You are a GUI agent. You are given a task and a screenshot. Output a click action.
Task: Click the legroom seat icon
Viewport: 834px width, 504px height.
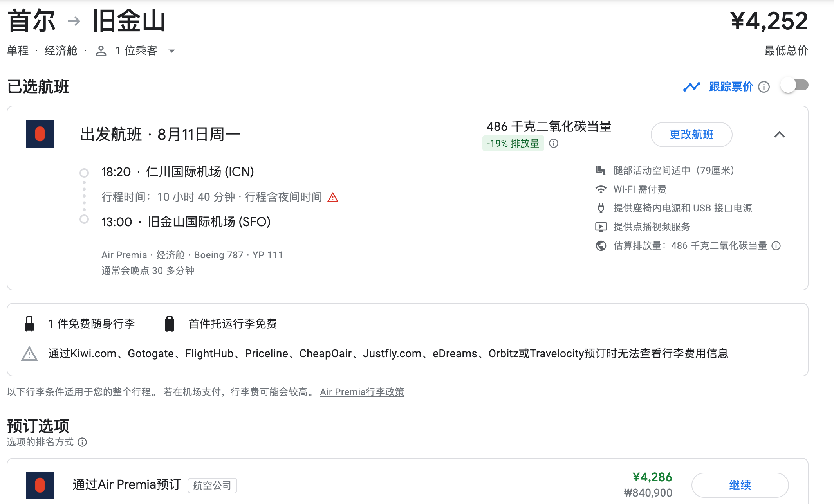pyautogui.click(x=601, y=171)
